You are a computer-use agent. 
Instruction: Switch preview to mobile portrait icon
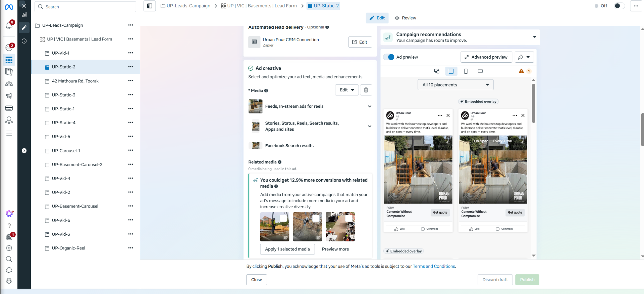[x=466, y=71]
